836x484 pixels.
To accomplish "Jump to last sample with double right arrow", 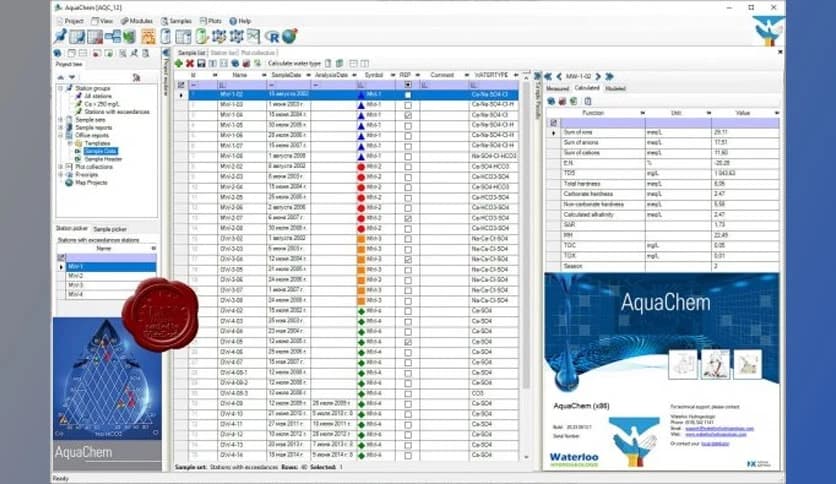I will coord(609,77).
